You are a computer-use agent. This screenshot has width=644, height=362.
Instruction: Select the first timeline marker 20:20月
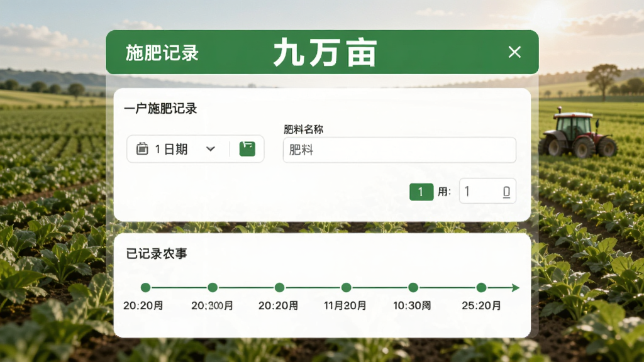click(x=145, y=288)
